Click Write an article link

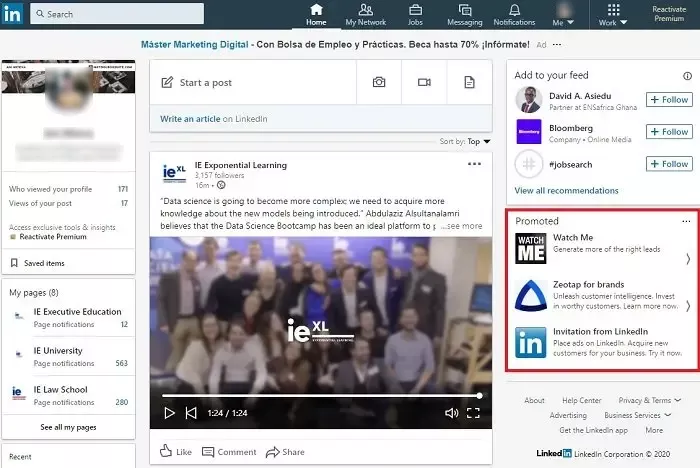[x=190, y=119]
